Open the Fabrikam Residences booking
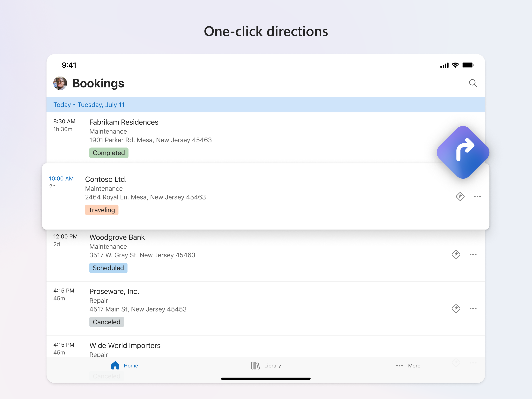The width and height of the screenshot is (532, 399). point(124,122)
